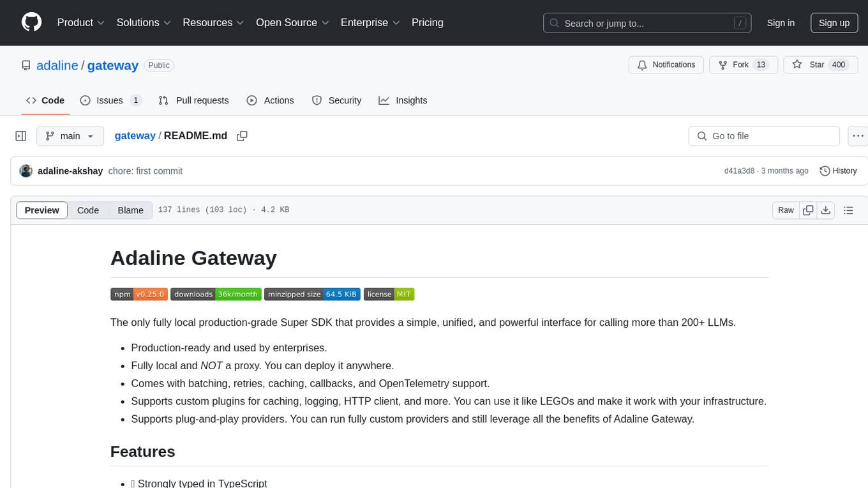Open adaline-akshay author avatar

(26, 171)
